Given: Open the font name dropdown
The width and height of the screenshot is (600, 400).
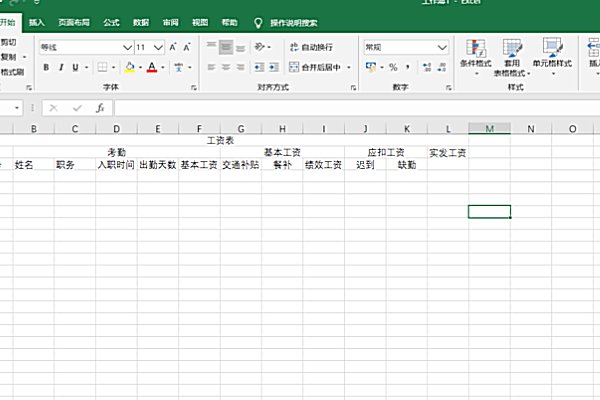Looking at the screenshot, I should coord(127,47).
